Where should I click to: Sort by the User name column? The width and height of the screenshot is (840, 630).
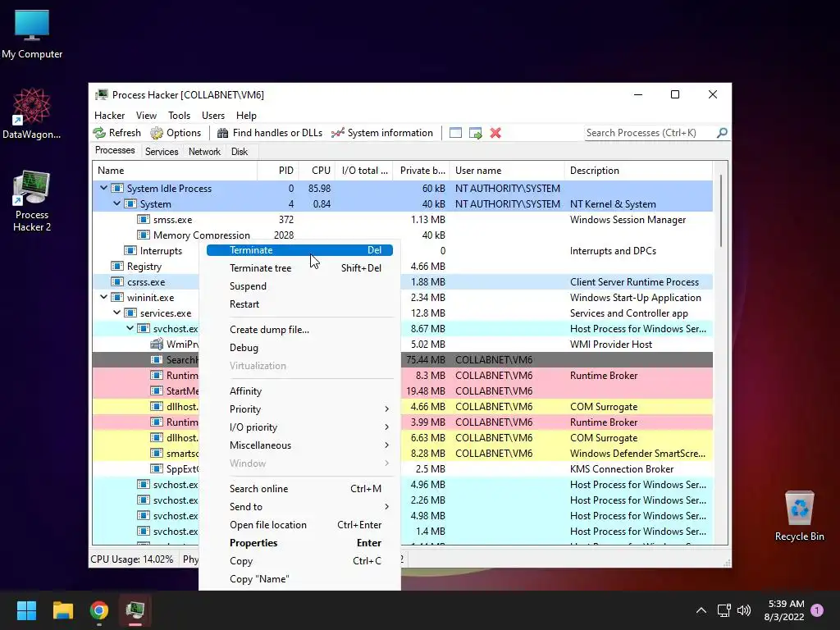point(507,171)
